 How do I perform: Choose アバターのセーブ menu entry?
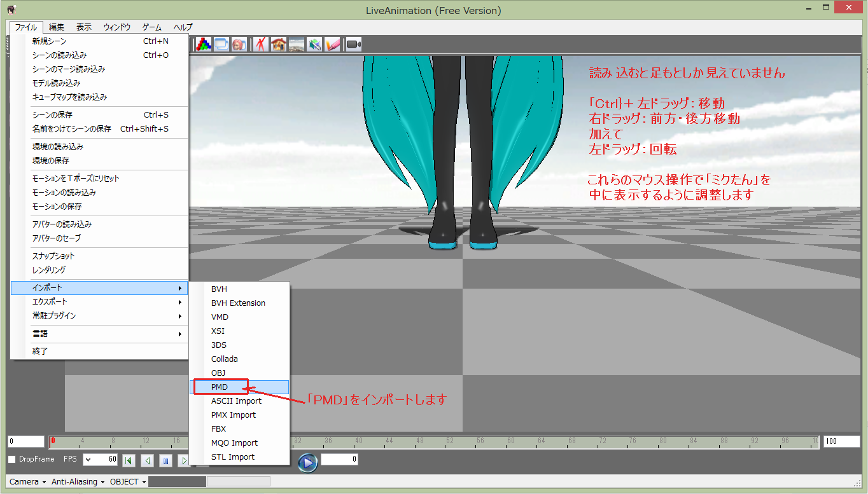point(99,238)
